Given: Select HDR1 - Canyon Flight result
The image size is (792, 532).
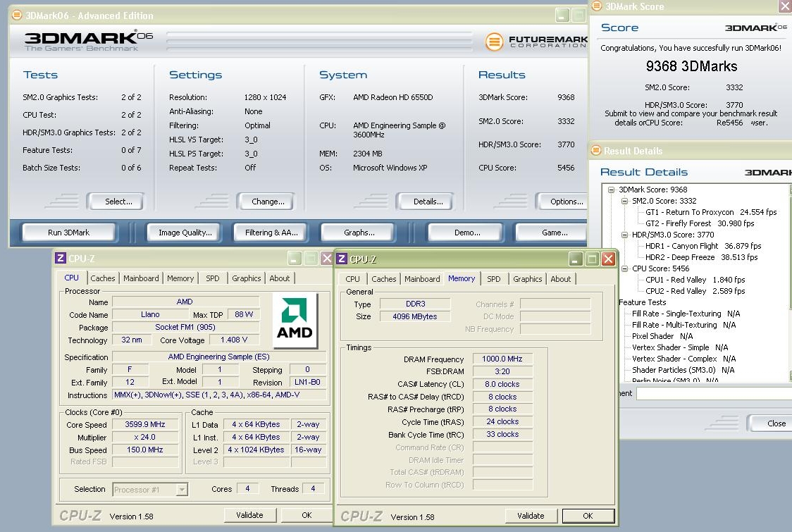Looking at the screenshot, I should click(703, 246).
